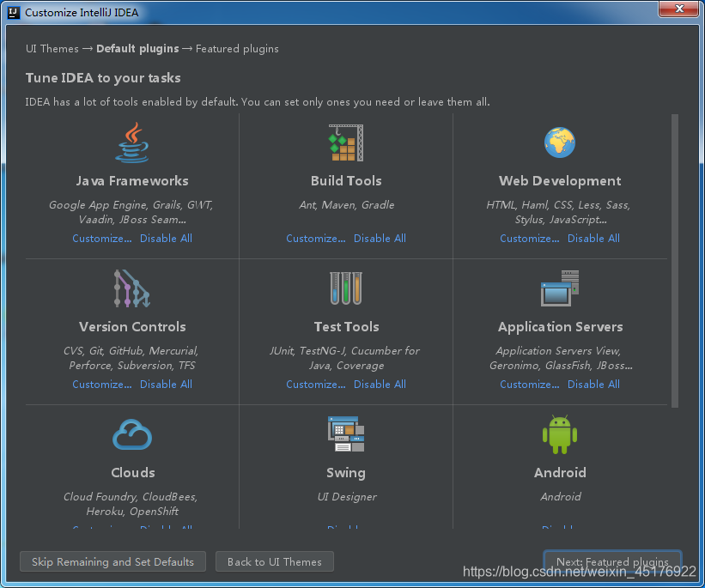Image resolution: width=705 pixels, height=588 pixels.
Task: Click the Clouds heading
Action: pos(132,472)
